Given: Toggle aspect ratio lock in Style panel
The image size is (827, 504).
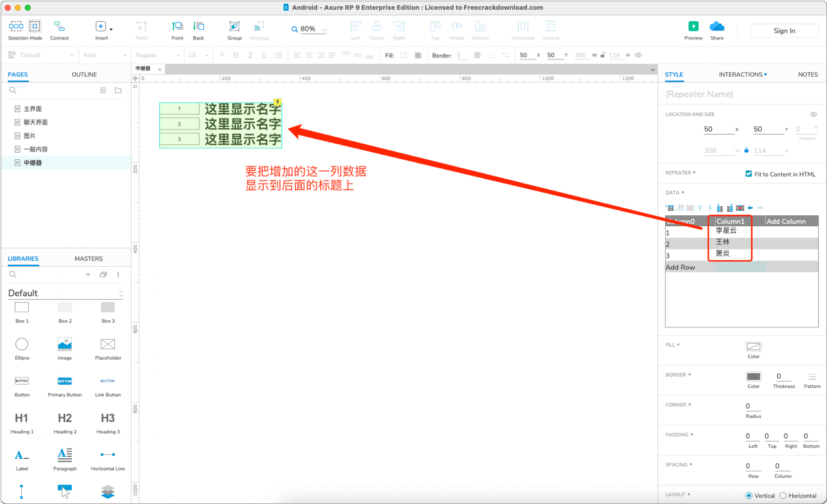Looking at the screenshot, I should pos(746,150).
